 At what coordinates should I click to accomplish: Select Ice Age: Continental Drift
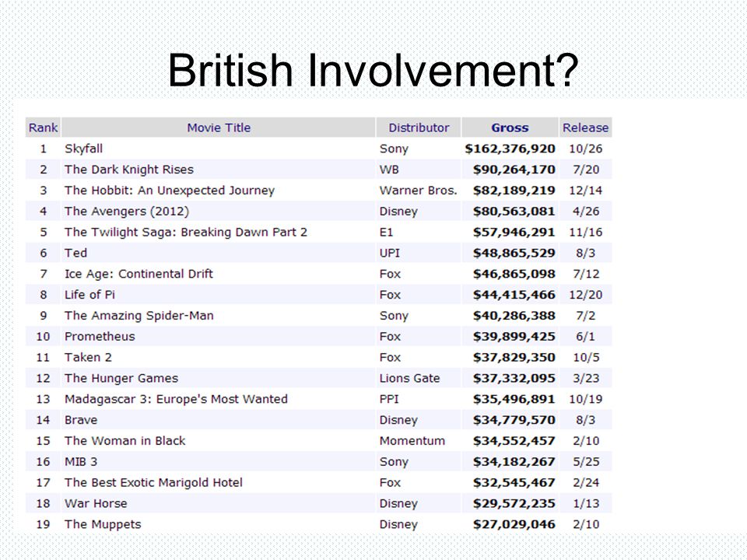pyautogui.click(x=139, y=274)
